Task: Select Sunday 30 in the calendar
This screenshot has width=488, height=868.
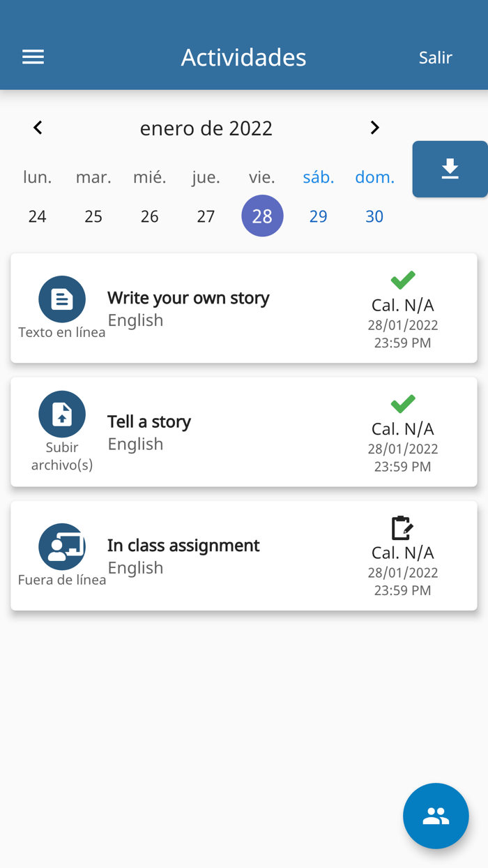Action: pos(374,216)
